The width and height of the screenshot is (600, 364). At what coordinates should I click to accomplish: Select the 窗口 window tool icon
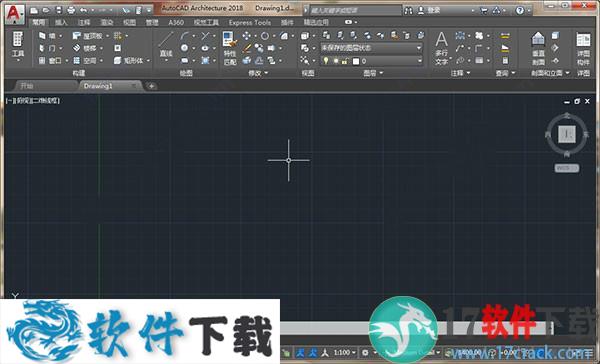(x=42, y=60)
